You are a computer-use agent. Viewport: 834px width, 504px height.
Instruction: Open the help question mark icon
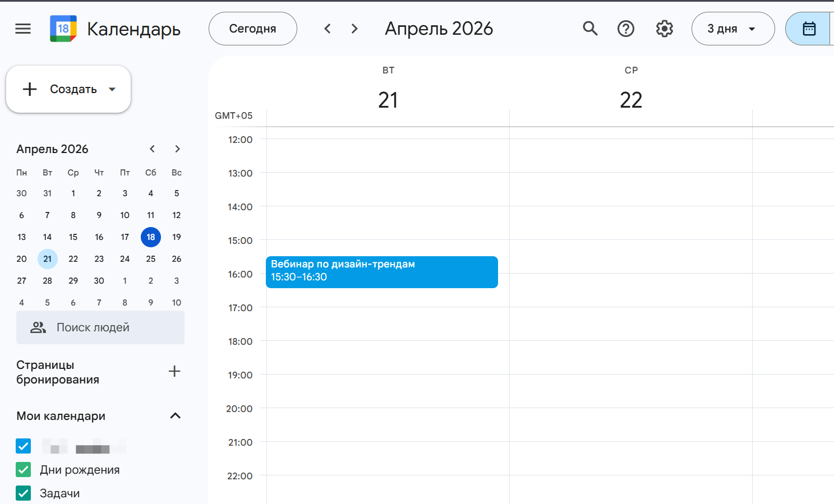(626, 29)
